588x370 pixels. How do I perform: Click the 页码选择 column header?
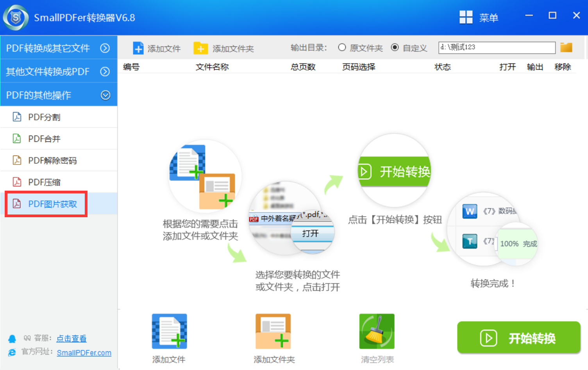[x=359, y=67]
